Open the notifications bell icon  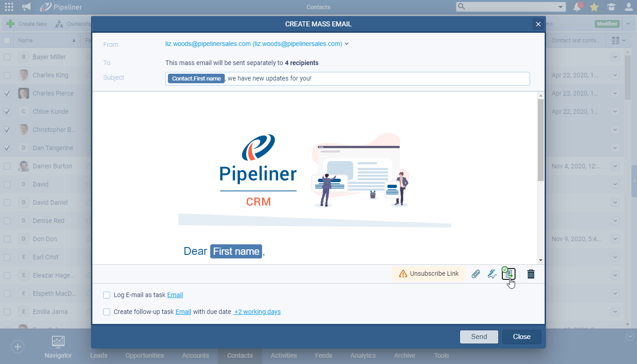[x=577, y=7]
